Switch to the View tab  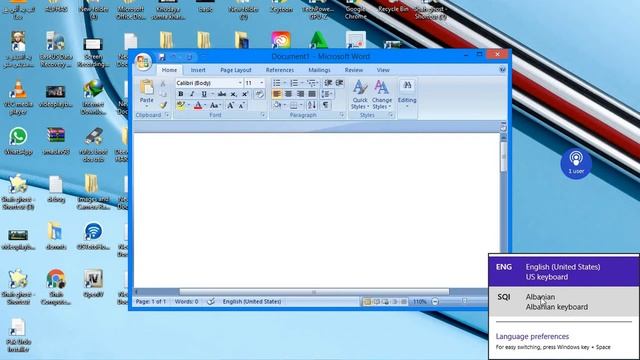383,70
